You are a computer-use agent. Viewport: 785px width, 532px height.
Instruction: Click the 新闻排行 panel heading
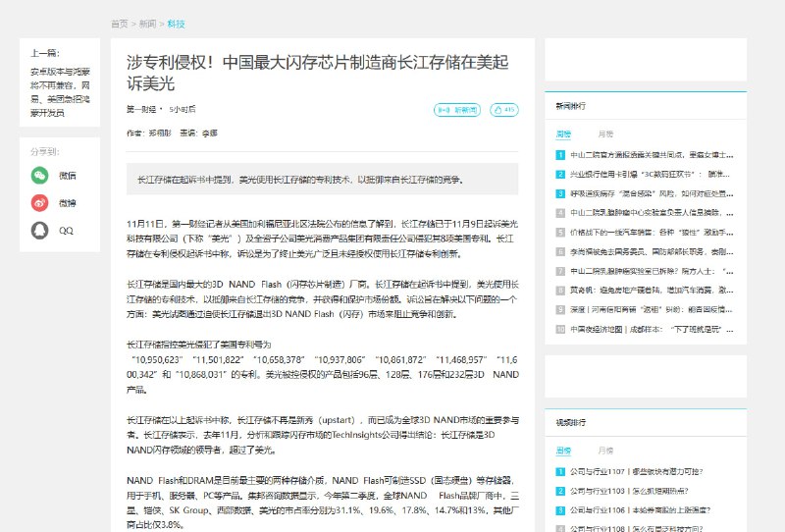(x=571, y=106)
